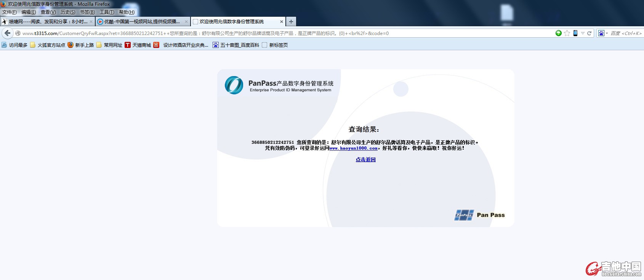
Task: Open the 查看(V) menu
Action: click(48, 12)
